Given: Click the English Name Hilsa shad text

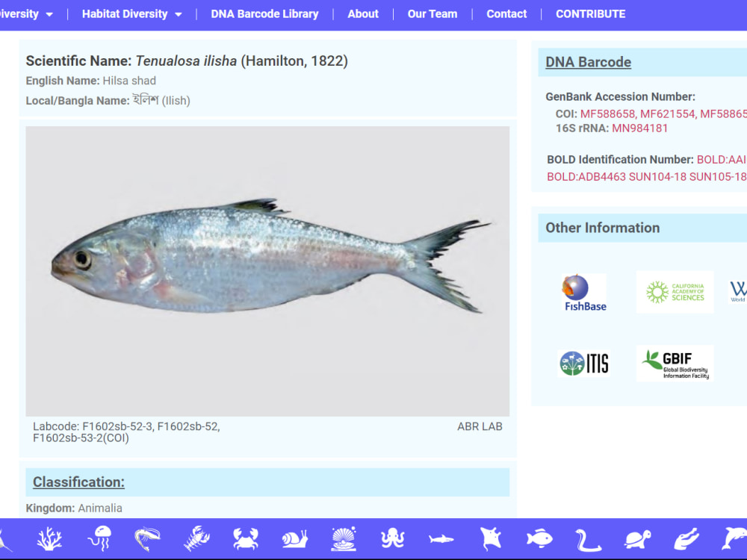Looking at the screenshot, I should coord(90,81).
